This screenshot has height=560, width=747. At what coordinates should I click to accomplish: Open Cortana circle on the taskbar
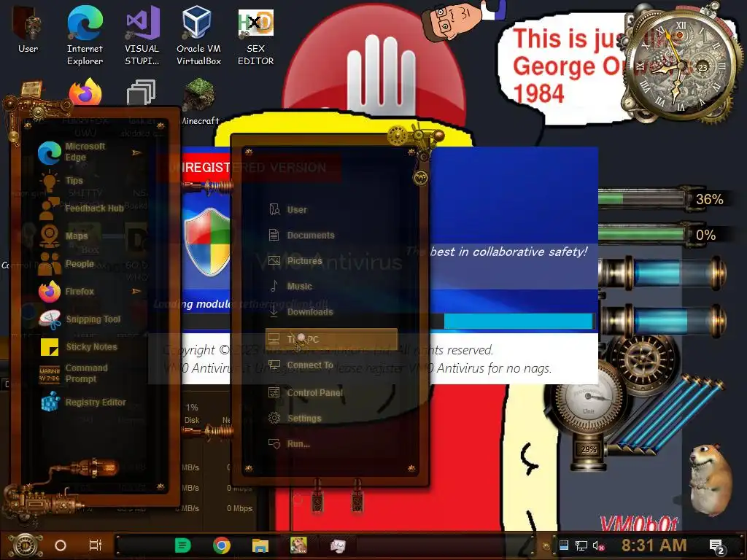tap(61, 545)
